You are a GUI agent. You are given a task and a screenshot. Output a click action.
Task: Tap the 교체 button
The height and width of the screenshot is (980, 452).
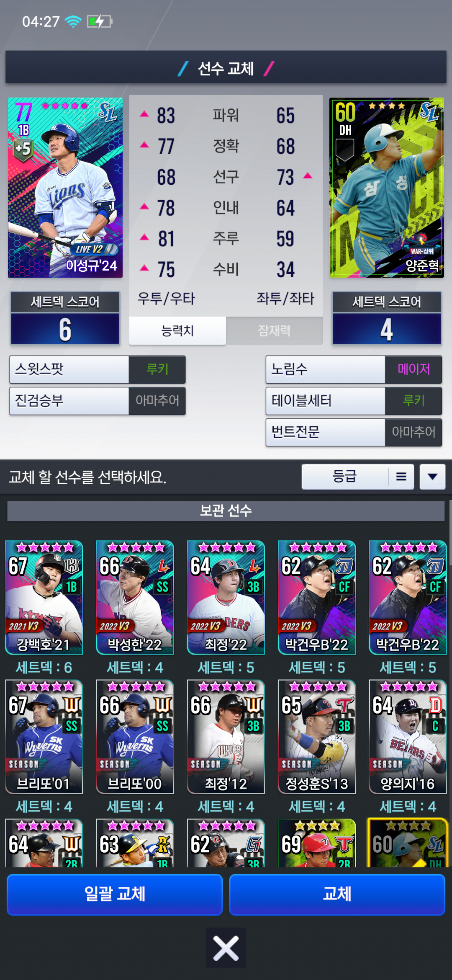pyautogui.click(x=337, y=894)
